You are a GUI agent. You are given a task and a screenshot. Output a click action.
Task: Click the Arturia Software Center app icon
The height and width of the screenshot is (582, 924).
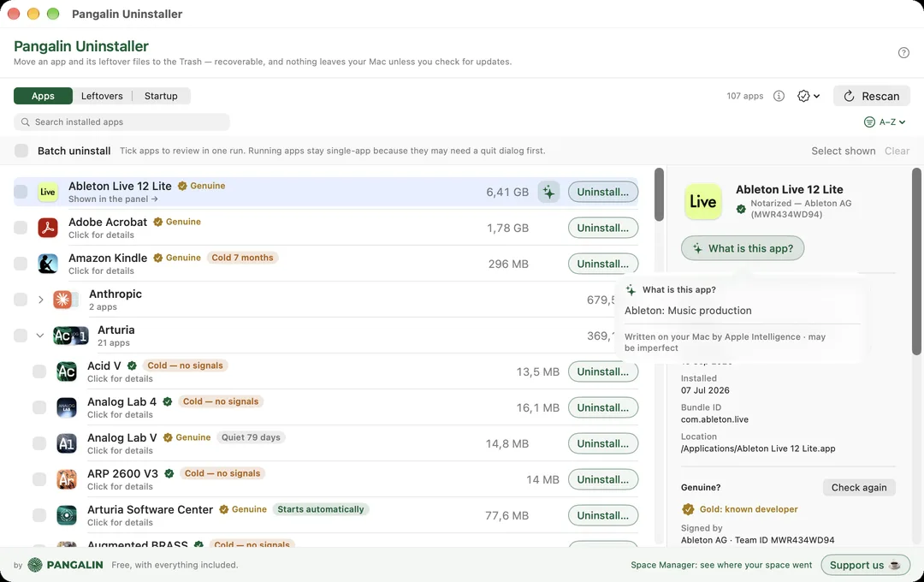click(67, 516)
